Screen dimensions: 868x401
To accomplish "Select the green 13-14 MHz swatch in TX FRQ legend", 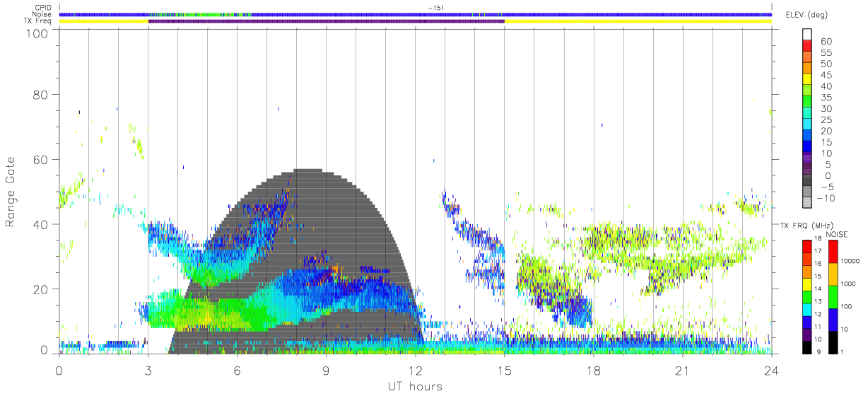I will (807, 296).
